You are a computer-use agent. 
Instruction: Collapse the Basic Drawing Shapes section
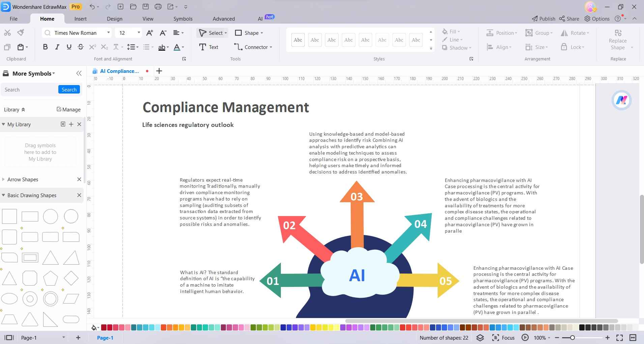pos(3,195)
